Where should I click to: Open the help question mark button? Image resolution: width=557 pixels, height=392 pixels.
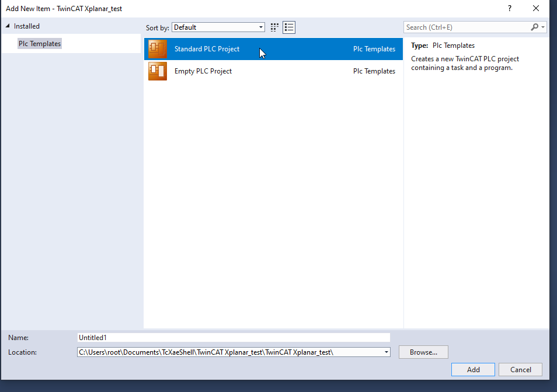click(509, 8)
